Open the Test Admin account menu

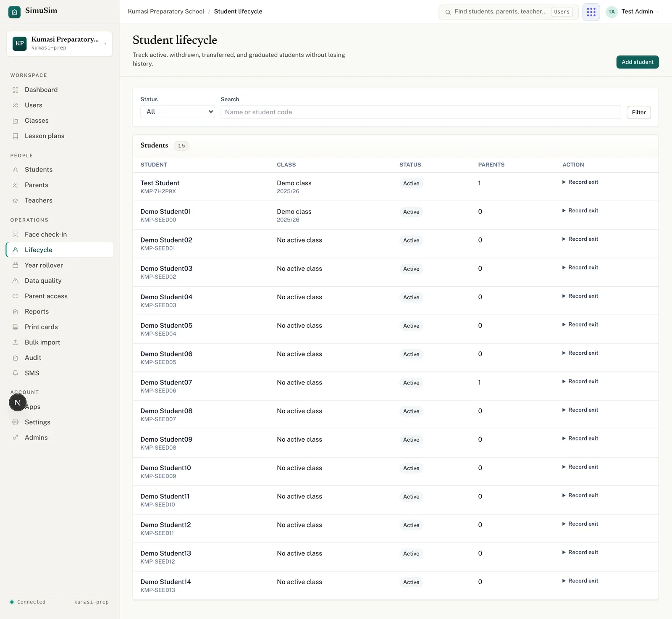[x=633, y=12]
